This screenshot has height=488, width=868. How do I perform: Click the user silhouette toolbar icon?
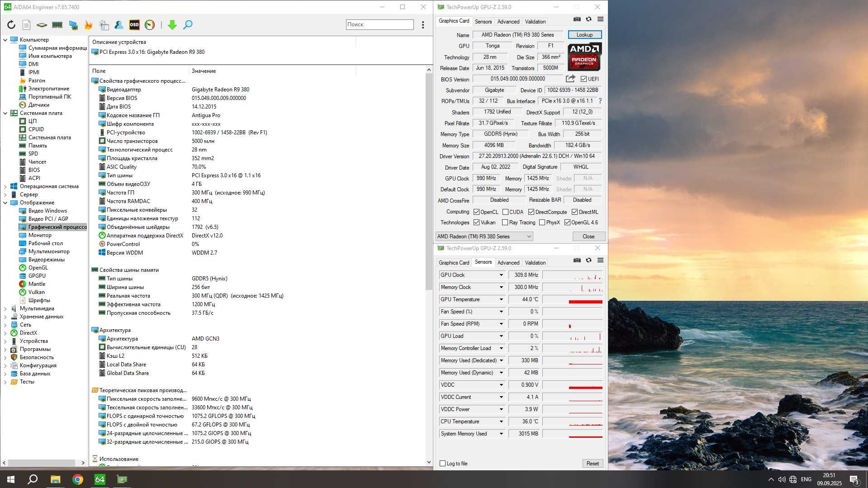(x=119, y=25)
